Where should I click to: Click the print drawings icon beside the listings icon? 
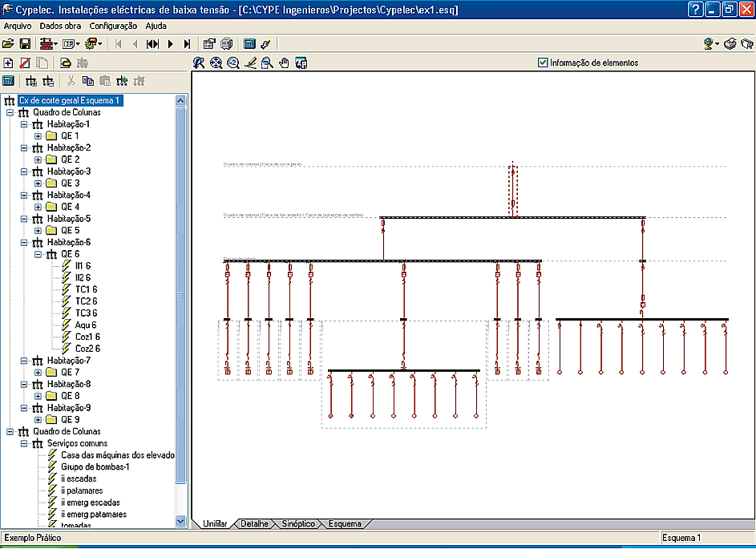[x=227, y=44]
